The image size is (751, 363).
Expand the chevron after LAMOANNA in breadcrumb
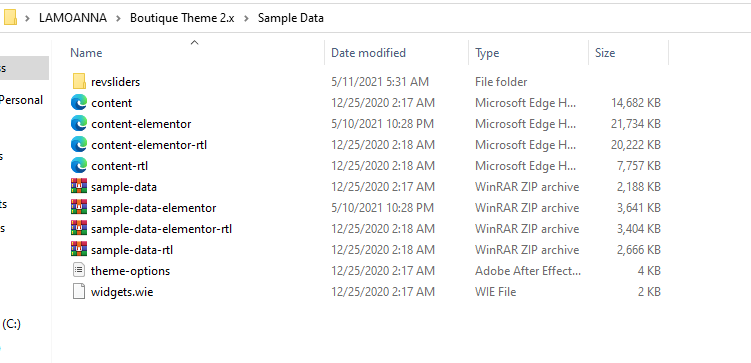click(118, 18)
